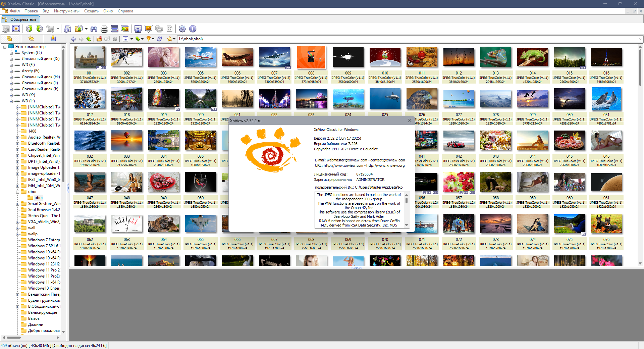Image resolution: width=644 pixels, height=349 pixels.
Task: Click the printer icon to print
Action: pyautogui.click(x=104, y=29)
